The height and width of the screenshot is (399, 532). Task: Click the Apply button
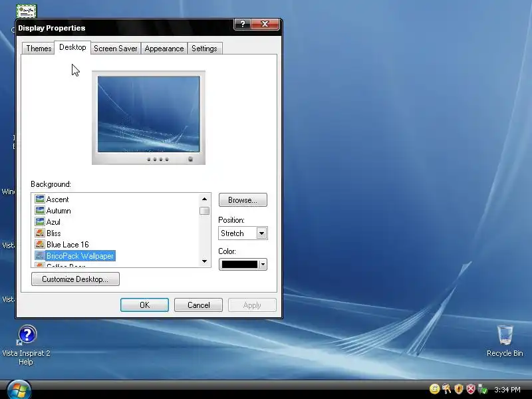coord(252,305)
